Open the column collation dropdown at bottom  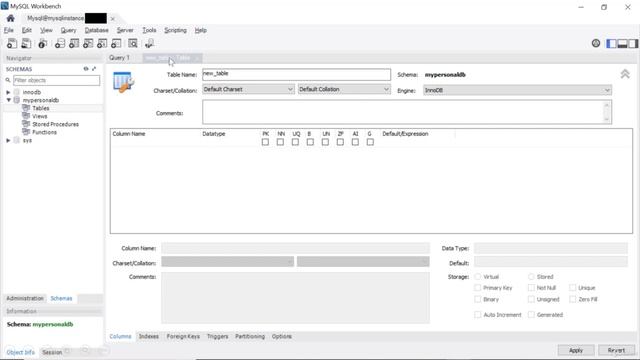[363, 262]
